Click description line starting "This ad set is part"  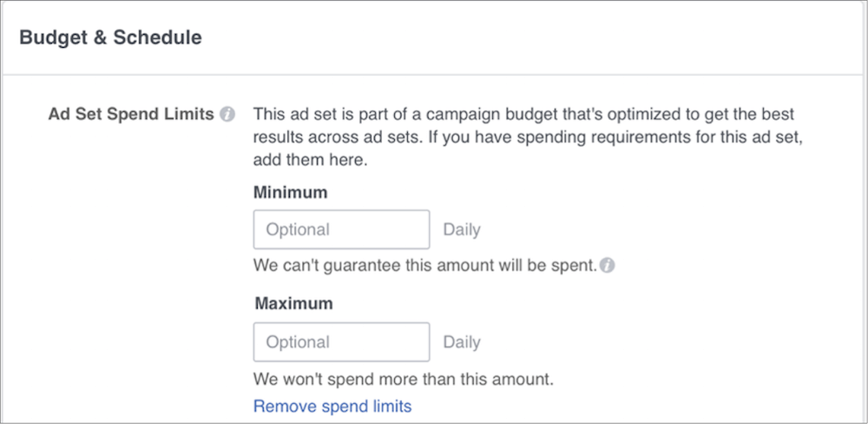(523, 115)
